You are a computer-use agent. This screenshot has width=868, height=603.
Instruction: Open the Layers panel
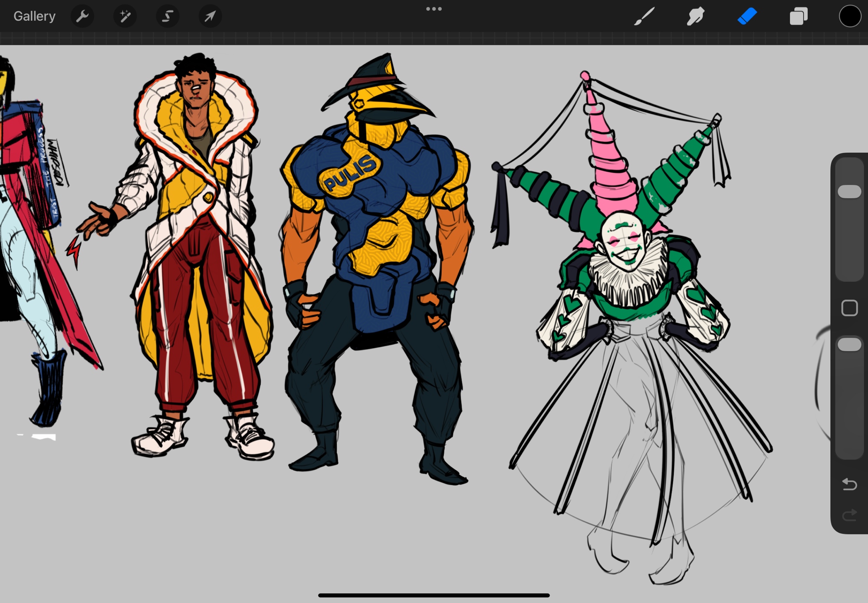798,16
